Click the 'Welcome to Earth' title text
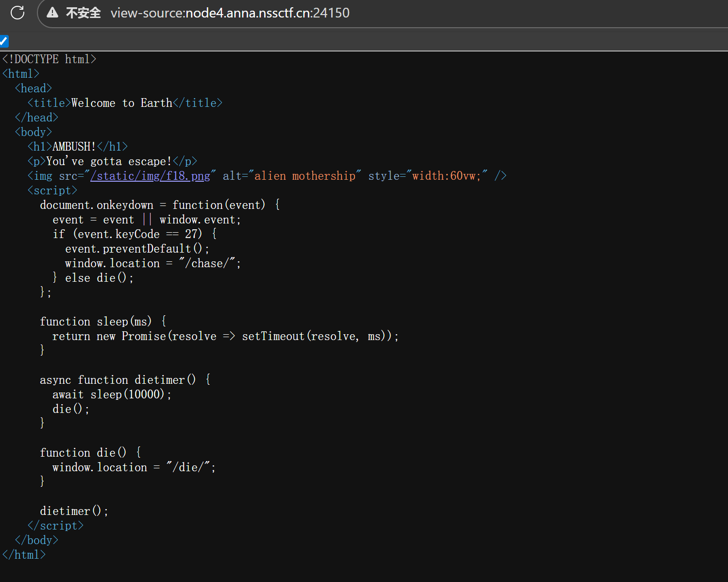This screenshot has width=728, height=582. point(121,103)
